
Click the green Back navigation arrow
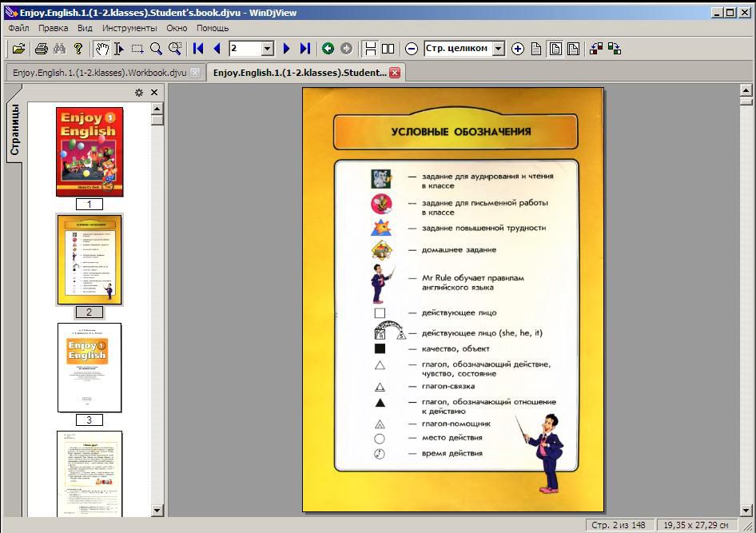tap(328, 49)
